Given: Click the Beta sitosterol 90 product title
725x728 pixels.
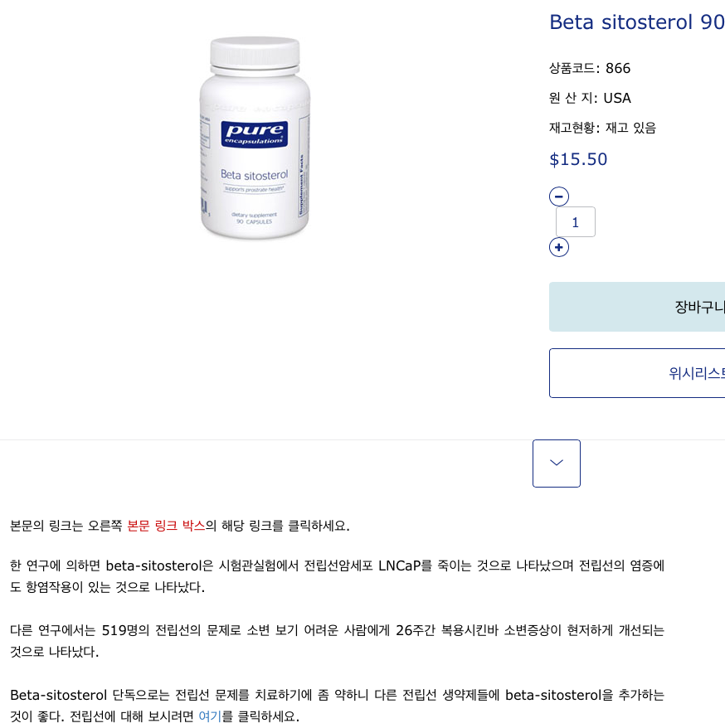Looking at the screenshot, I should [x=637, y=22].
